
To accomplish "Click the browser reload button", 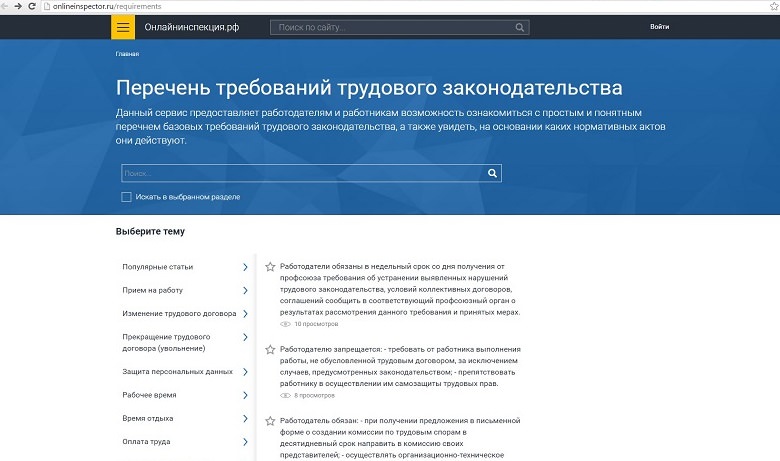I will [32, 6].
